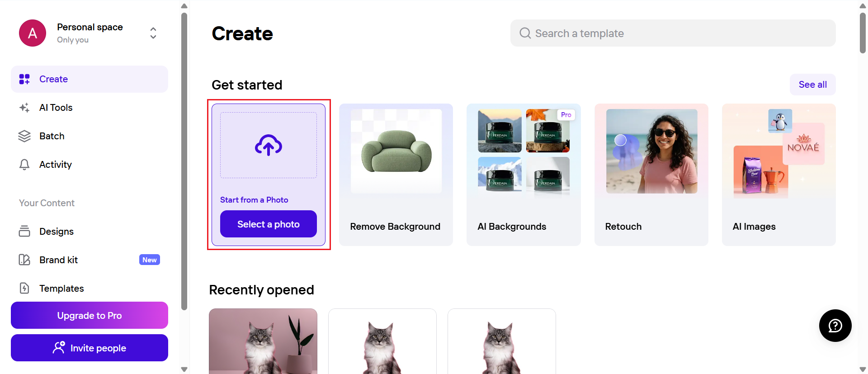
Task: Click the Brand kit sidebar icon
Action: point(24,260)
